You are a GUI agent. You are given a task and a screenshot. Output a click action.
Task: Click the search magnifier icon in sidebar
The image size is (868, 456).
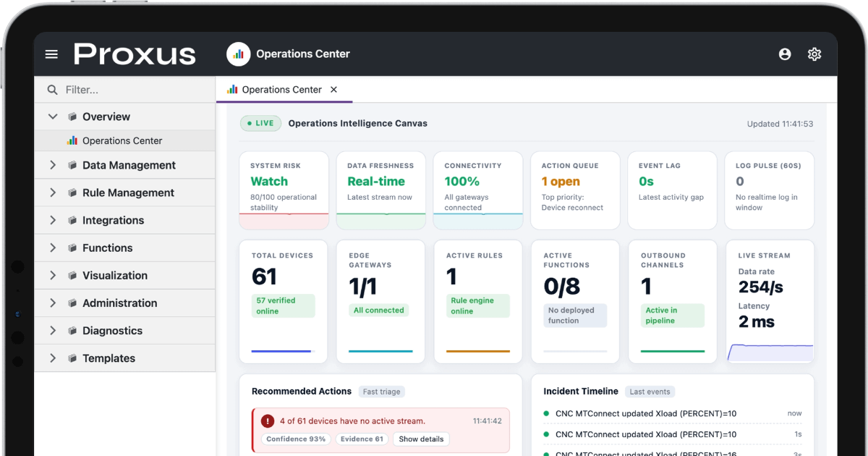click(x=52, y=90)
